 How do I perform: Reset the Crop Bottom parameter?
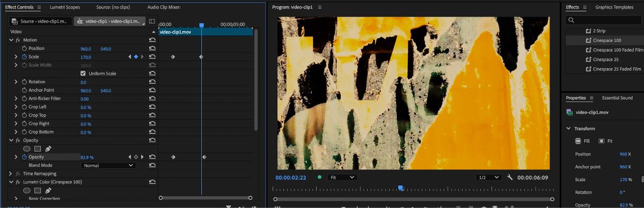point(152,132)
